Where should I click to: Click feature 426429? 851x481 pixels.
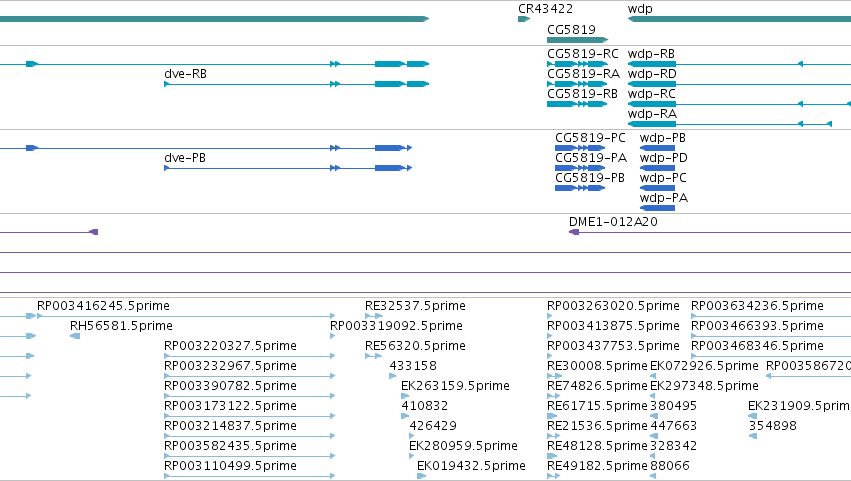coord(433,427)
